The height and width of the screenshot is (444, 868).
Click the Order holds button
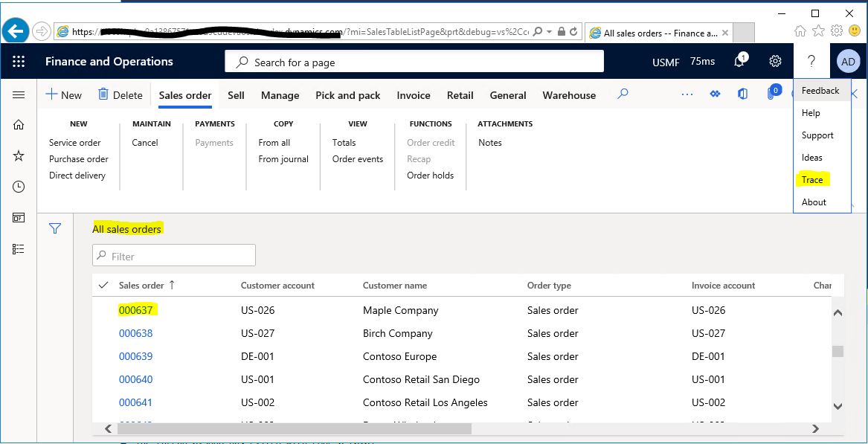(430, 176)
